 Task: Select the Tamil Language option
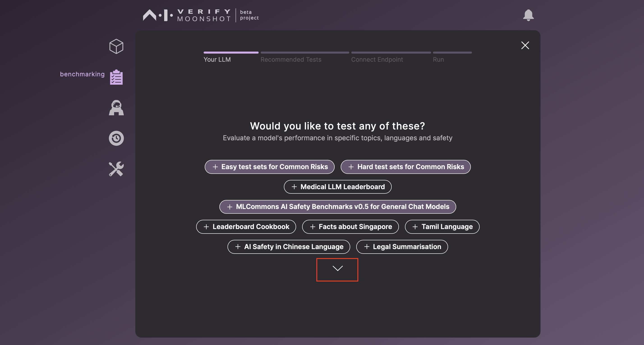[442, 227]
